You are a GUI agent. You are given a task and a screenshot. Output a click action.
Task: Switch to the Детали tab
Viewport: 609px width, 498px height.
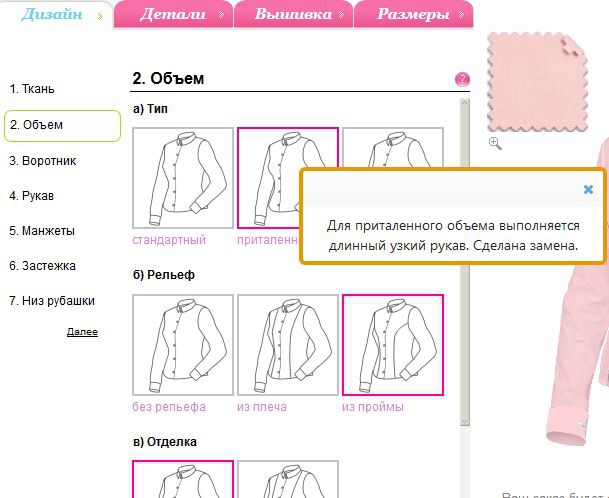click(172, 14)
